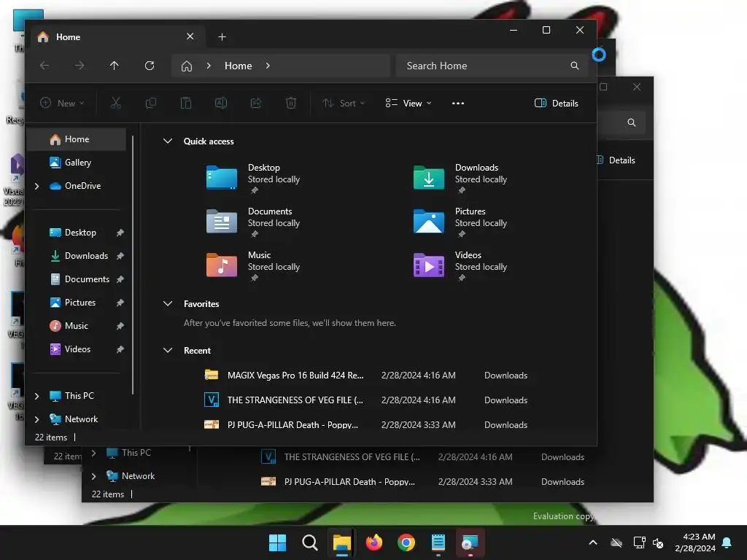The width and height of the screenshot is (747, 560).
Task: Select Home in the navigation pane
Action: pos(76,139)
